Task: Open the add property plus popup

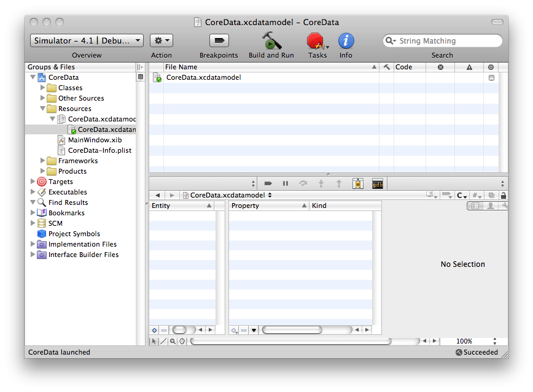Action: 234,330
